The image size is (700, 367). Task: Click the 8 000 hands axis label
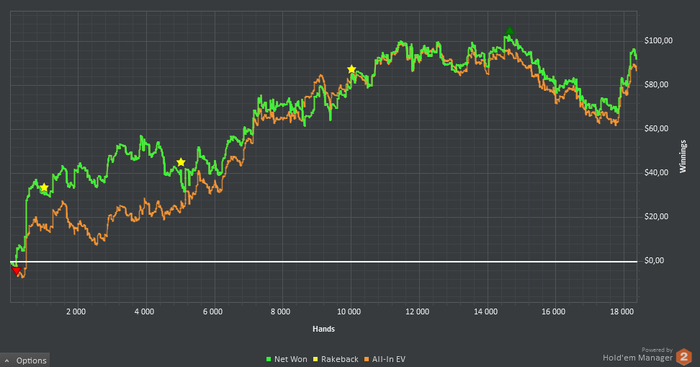(281, 312)
